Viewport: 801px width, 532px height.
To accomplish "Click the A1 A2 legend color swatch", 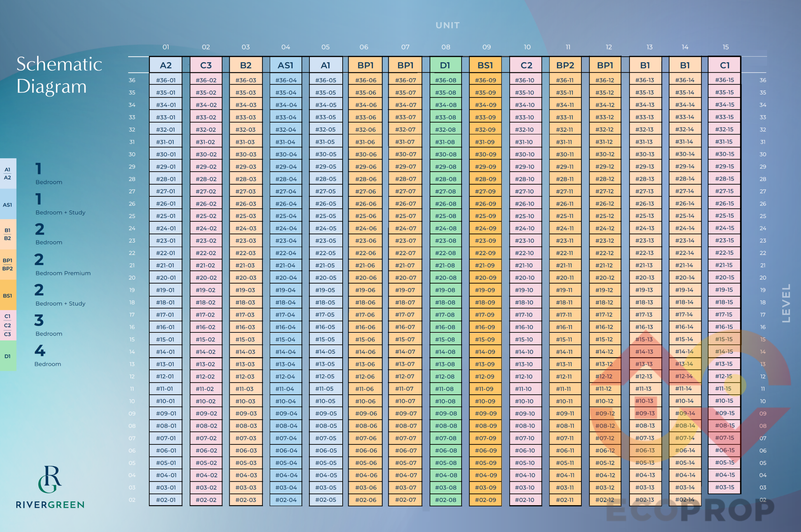I will 8,173.
